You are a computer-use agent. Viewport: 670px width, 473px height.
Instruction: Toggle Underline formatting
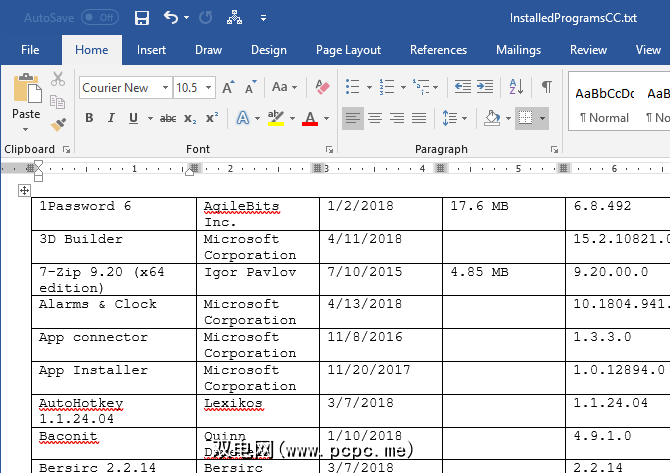pos(133,118)
